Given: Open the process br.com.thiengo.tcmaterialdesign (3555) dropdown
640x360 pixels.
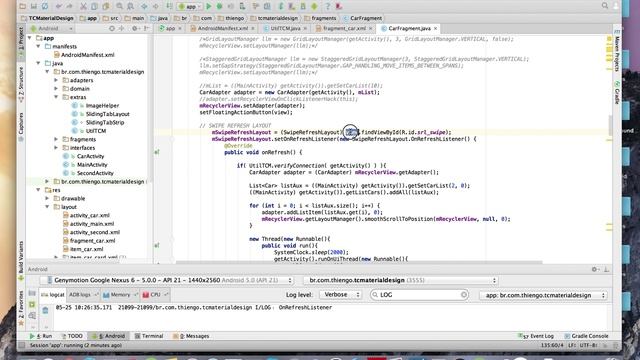Looking at the screenshot, I should click(x=401, y=280).
